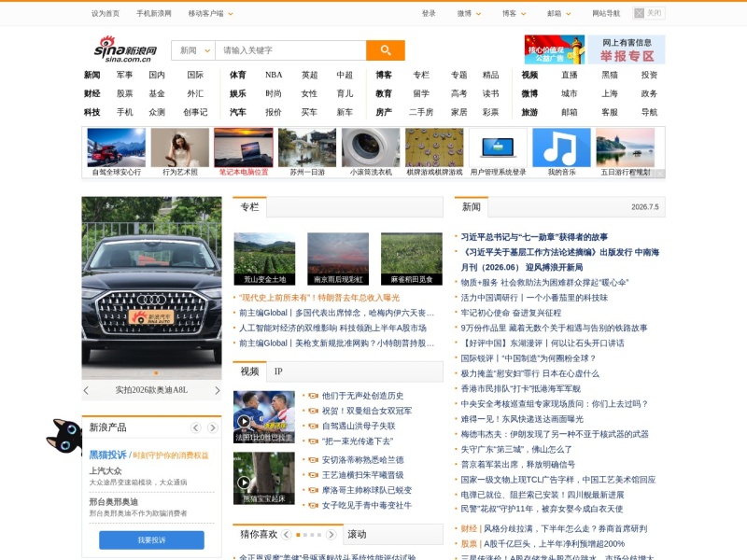Open the Sina logo homepage link
The height and width of the screenshot is (560, 747).
click(125, 49)
